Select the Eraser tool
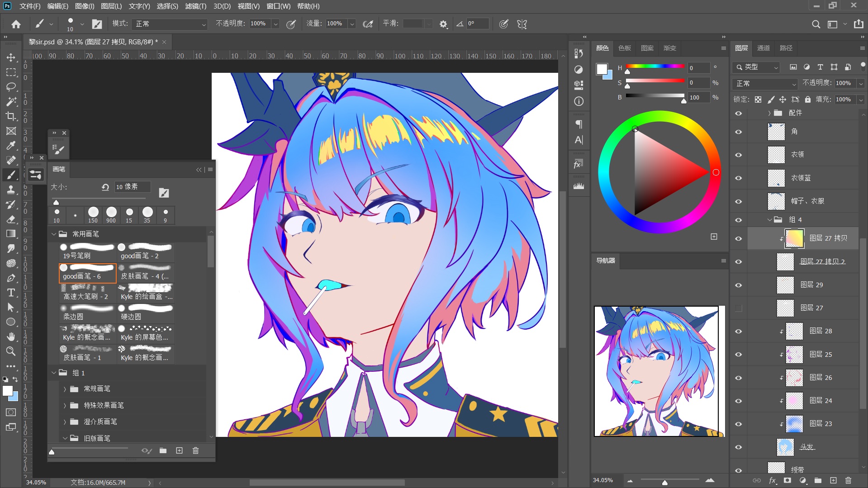This screenshot has height=488, width=868. point(11,219)
